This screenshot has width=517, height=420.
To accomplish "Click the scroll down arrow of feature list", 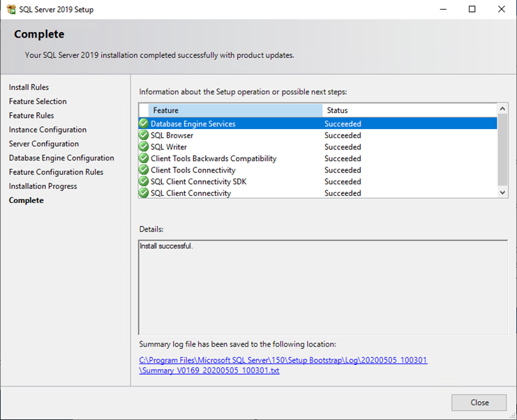I will point(502,193).
